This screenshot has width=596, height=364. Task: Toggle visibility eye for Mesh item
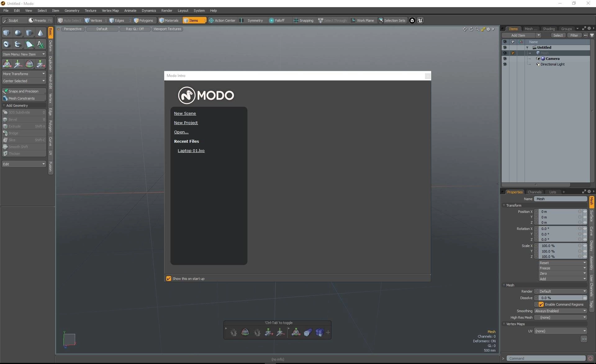tap(505, 53)
